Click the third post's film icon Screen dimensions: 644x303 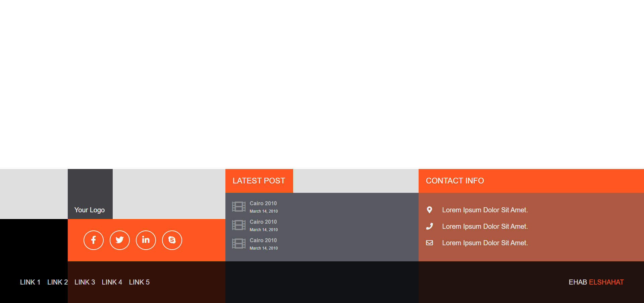[x=239, y=244]
